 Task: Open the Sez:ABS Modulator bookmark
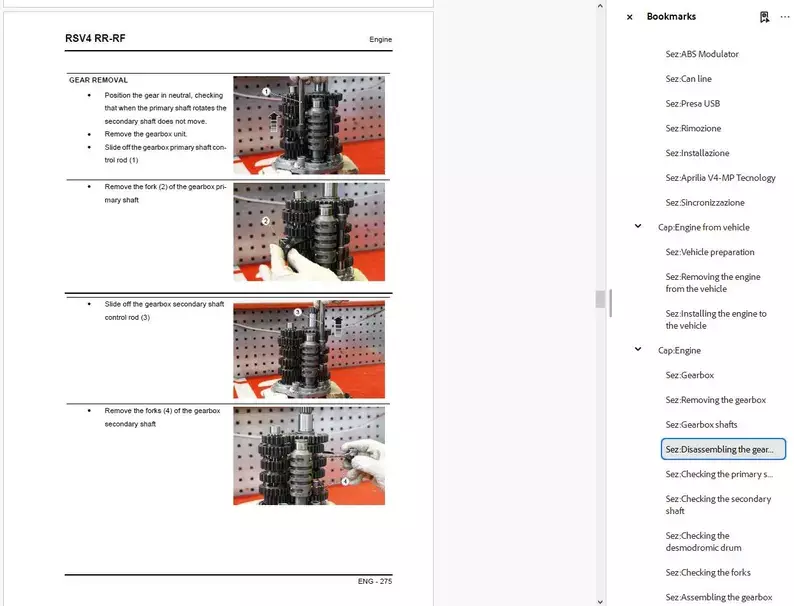pos(702,54)
